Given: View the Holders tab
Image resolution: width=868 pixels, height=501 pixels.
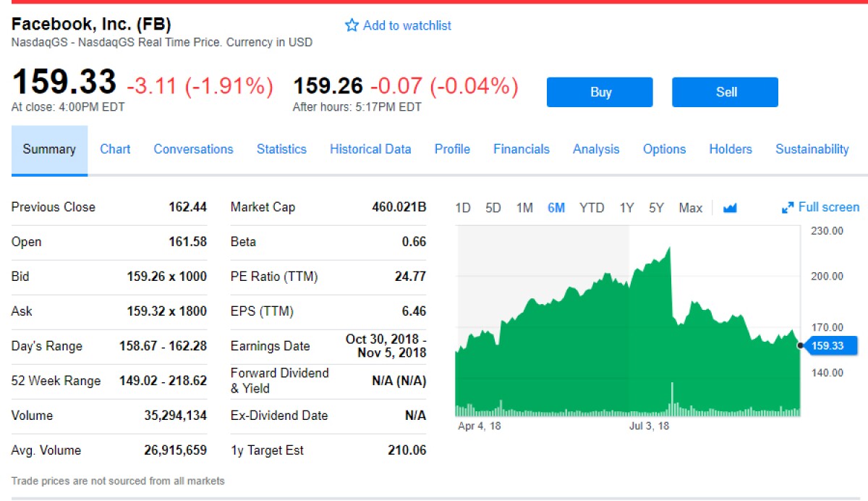Looking at the screenshot, I should [x=731, y=149].
